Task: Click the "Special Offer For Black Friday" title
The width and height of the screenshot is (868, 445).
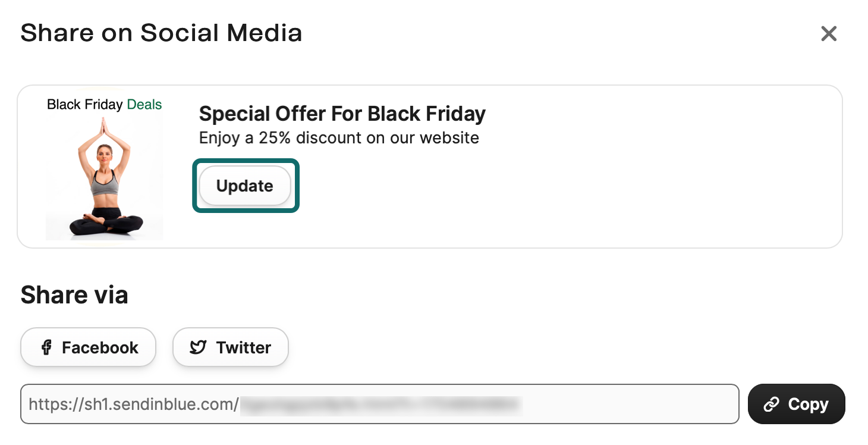Action: click(x=342, y=114)
